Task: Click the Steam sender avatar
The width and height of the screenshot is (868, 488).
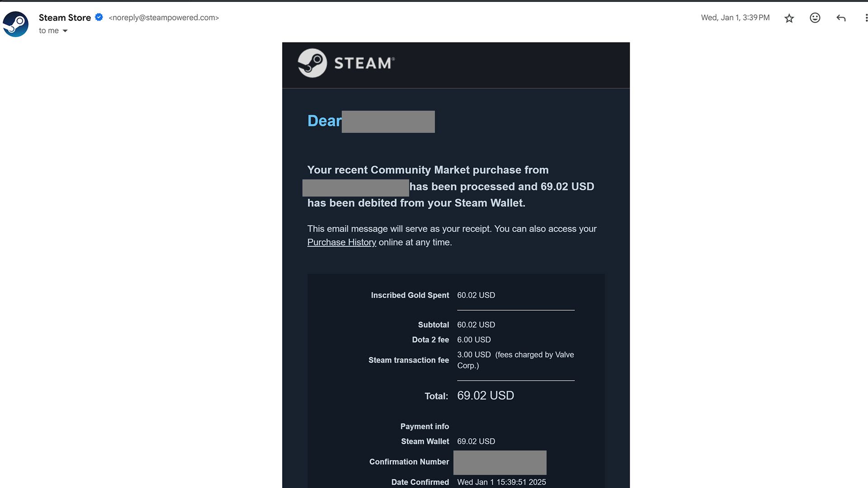Action: (x=16, y=24)
